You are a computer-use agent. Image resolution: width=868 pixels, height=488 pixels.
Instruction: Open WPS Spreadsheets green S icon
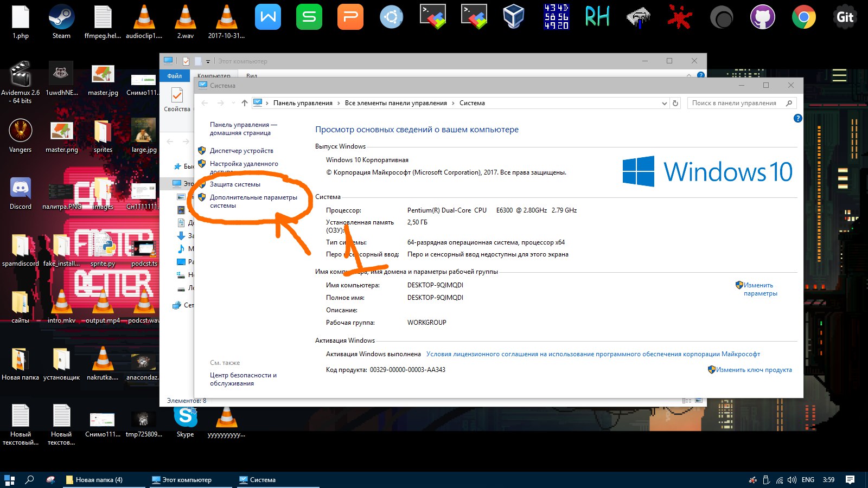click(x=309, y=17)
